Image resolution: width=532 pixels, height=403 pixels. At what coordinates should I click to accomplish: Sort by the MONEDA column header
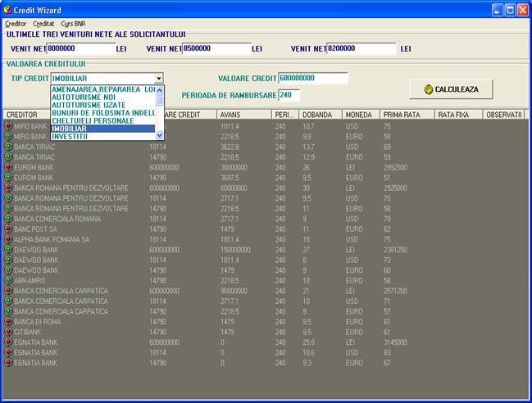[x=361, y=115]
